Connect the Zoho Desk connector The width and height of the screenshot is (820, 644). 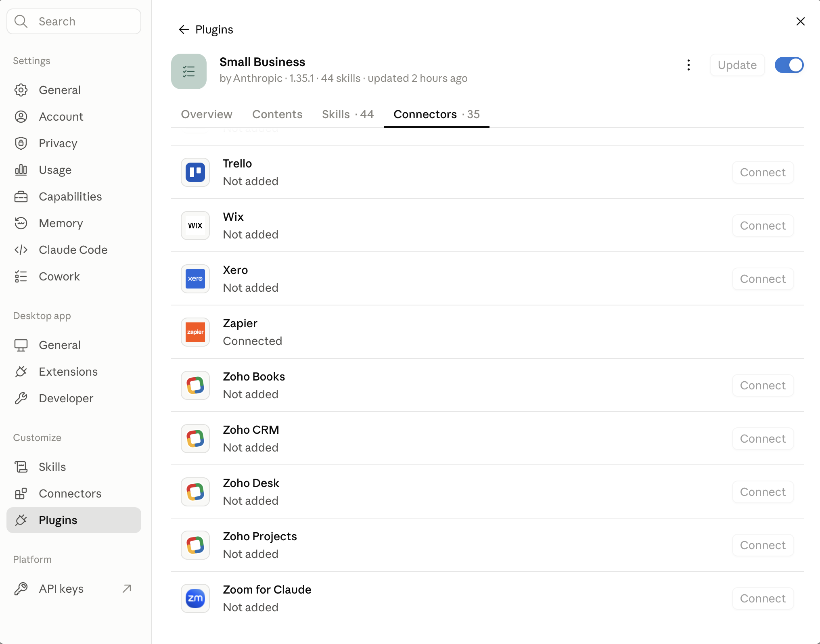point(763,492)
